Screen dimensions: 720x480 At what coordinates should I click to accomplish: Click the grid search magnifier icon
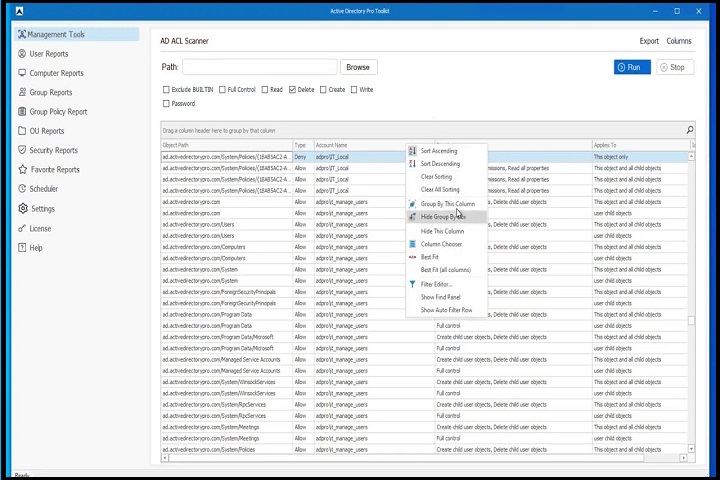coord(689,130)
